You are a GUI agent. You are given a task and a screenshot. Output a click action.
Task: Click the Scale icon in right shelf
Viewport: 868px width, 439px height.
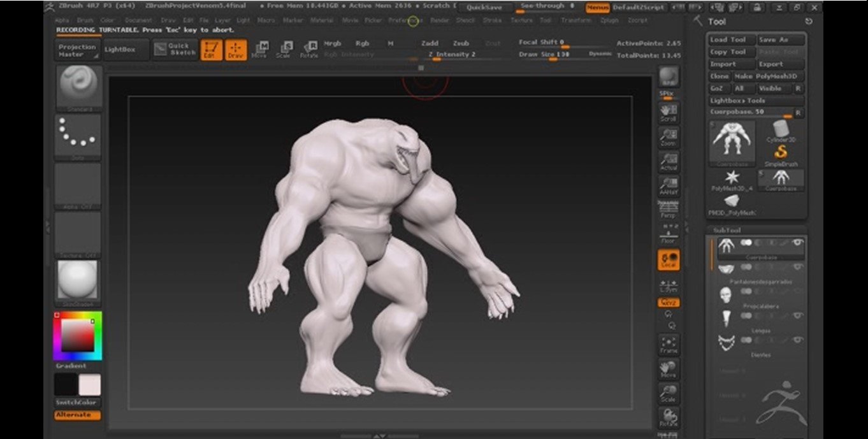pos(669,393)
